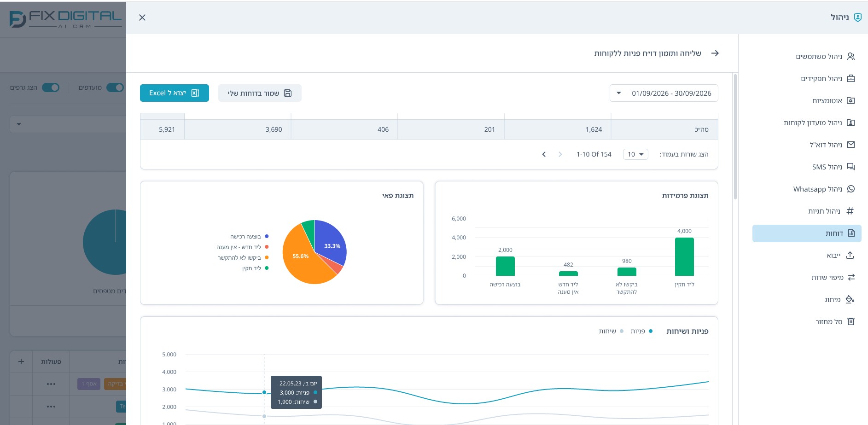The width and height of the screenshot is (868, 425).
Task: Click the מיפוי שדות arrows icon
Action: 851,277
